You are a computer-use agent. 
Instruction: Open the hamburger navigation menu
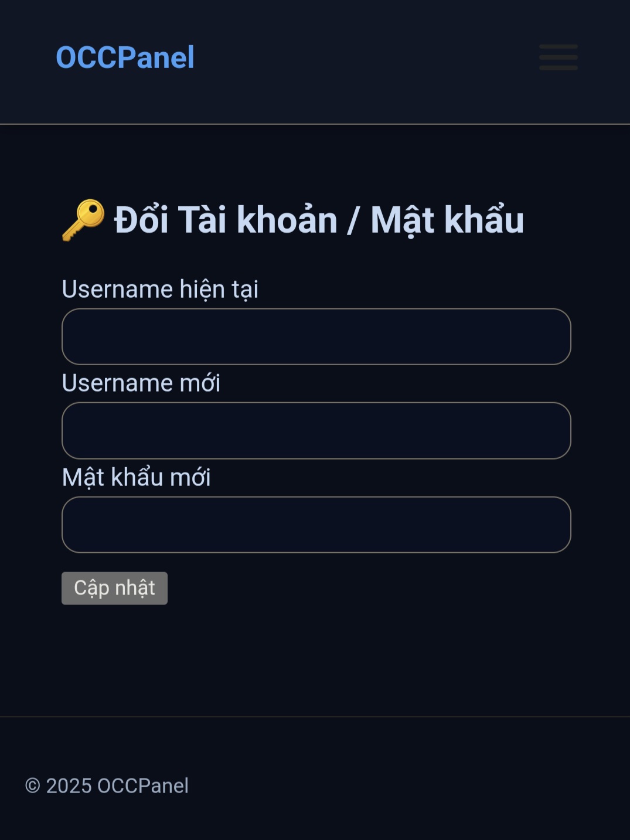(558, 57)
